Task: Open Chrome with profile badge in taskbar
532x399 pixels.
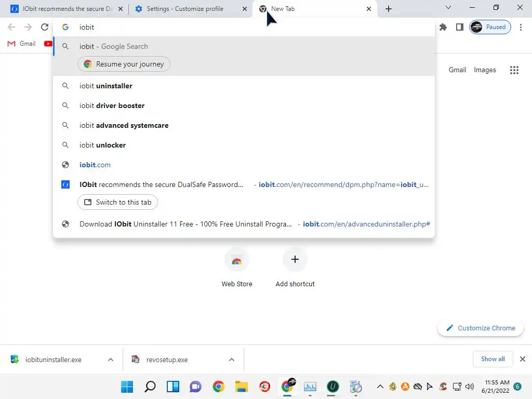Action: [288, 387]
